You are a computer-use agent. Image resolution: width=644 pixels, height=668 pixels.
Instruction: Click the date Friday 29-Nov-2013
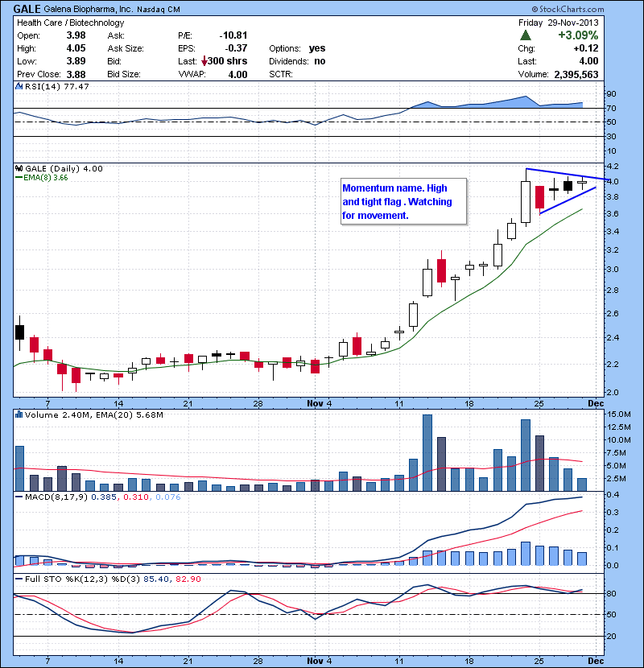[x=559, y=23]
